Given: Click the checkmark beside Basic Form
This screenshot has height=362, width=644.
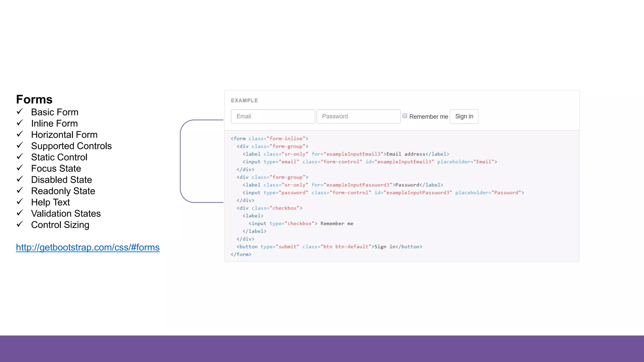Looking at the screenshot, I should [20, 112].
